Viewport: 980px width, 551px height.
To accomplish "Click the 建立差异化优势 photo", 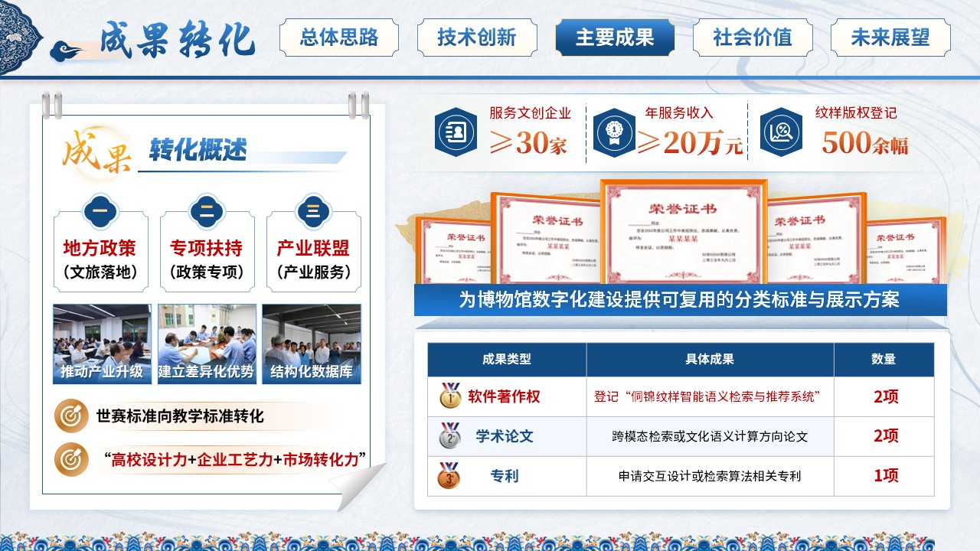I will click(x=207, y=344).
